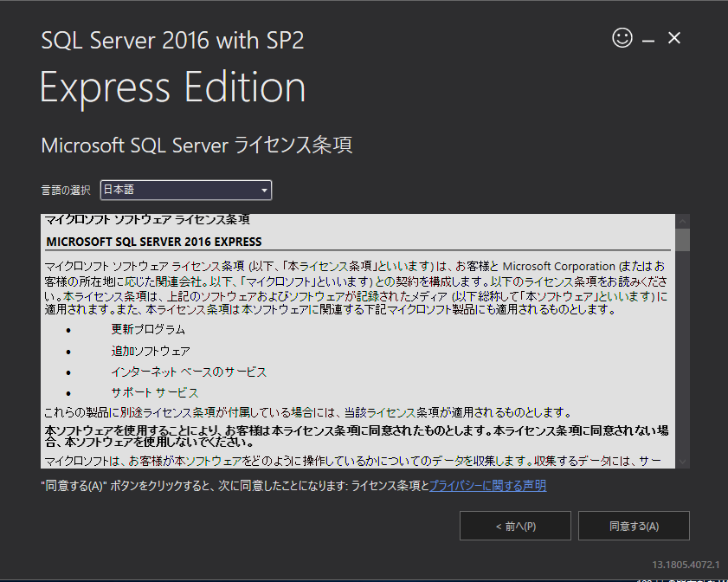Click the MICROSOFT SQL SERVER 2016 EXPRESS heading
The width and height of the screenshot is (728, 582).
coord(153,242)
